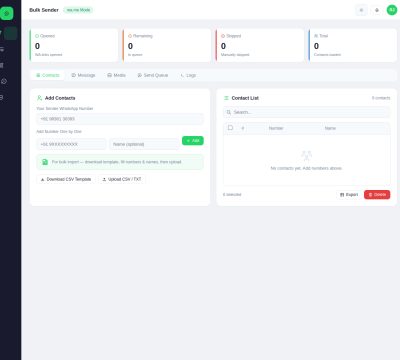Click the red Delete button
Viewport: 400px width, 360px height.
(377, 195)
